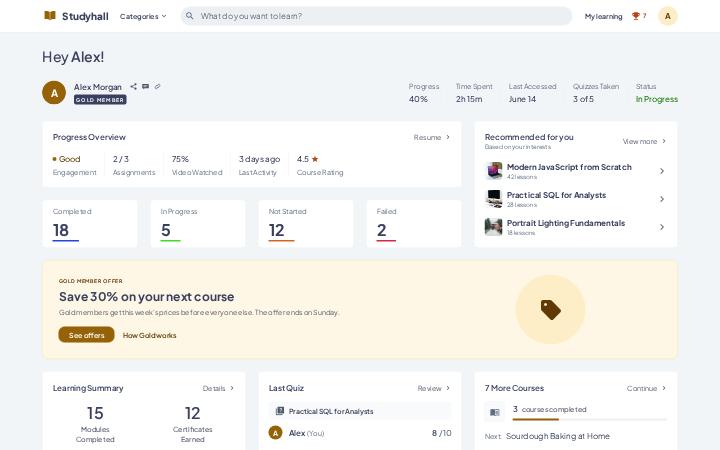This screenshot has width=720, height=450.
Task: Click Practical SQL for Analysts in Last Quiz
Action: (331, 411)
